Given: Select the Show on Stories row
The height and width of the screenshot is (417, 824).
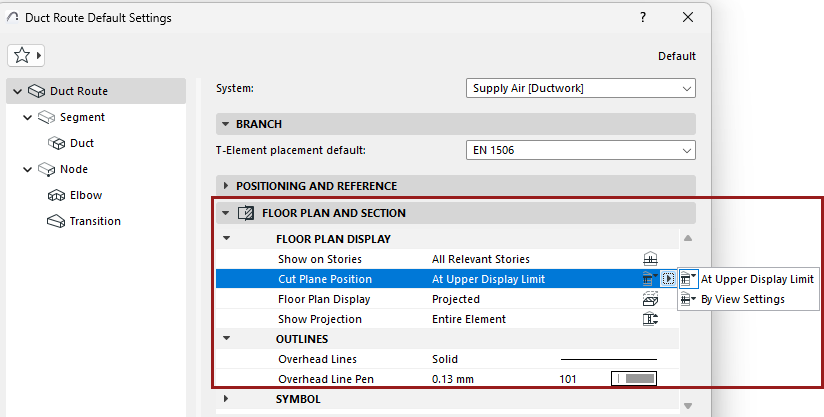Looking at the screenshot, I should click(447, 259).
